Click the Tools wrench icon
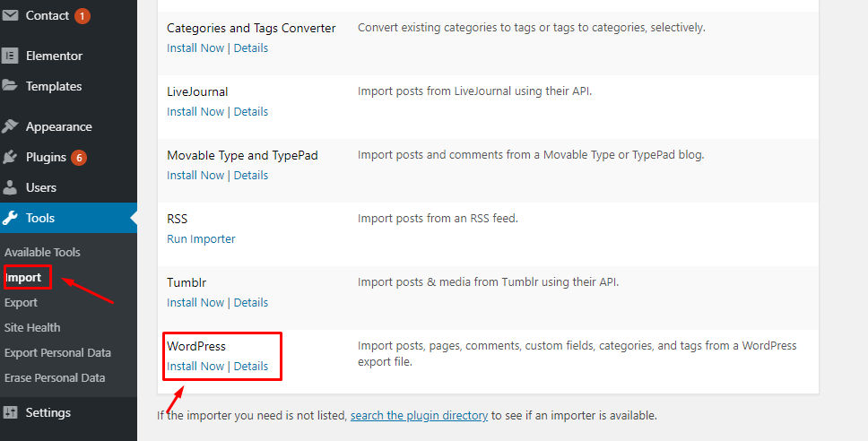 (11, 218)
